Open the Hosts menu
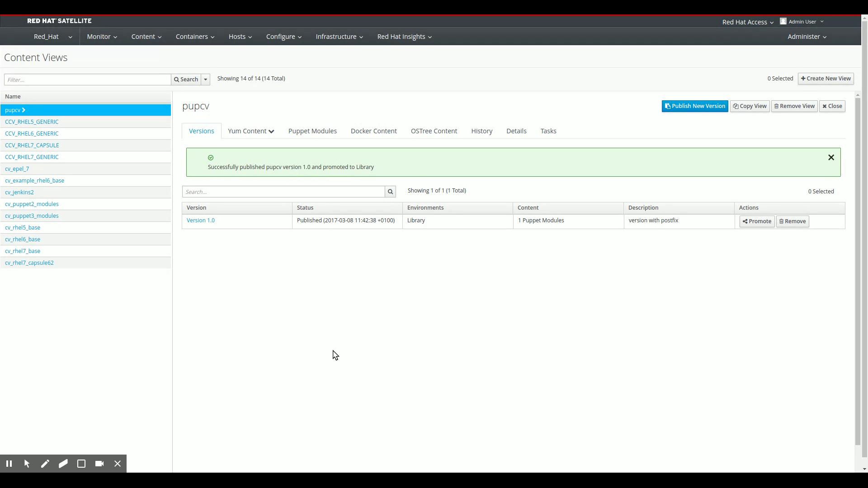The height and width of the screenshot is (488, 868). [240, 37]
